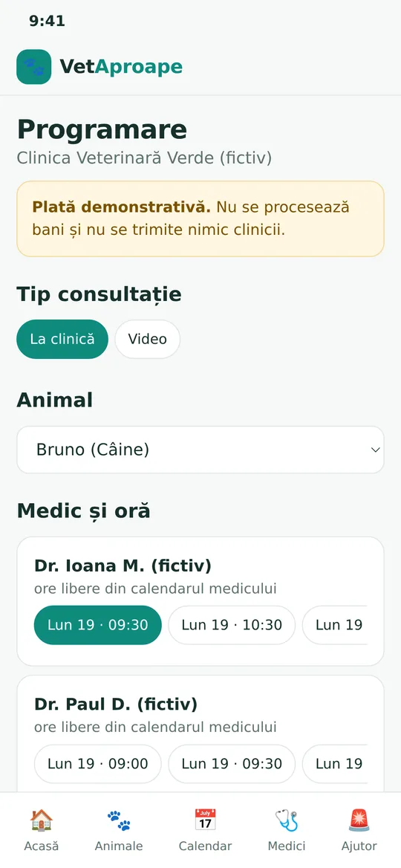Click the chevron arrow in Animal selector

tap(376, 450)
